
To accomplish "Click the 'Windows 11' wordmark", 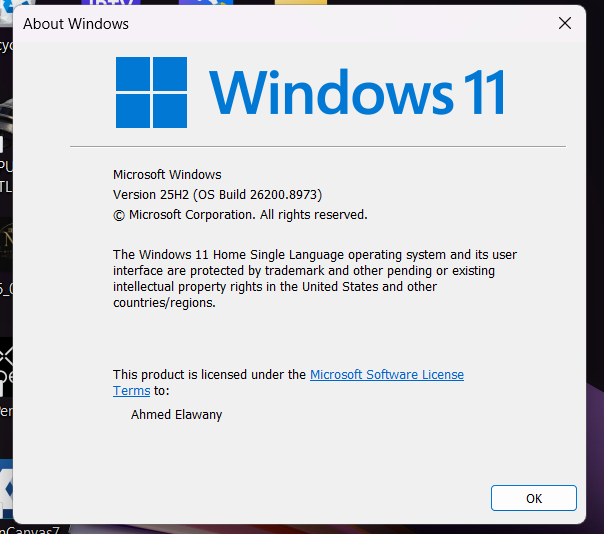I will [x=357, y=92].
